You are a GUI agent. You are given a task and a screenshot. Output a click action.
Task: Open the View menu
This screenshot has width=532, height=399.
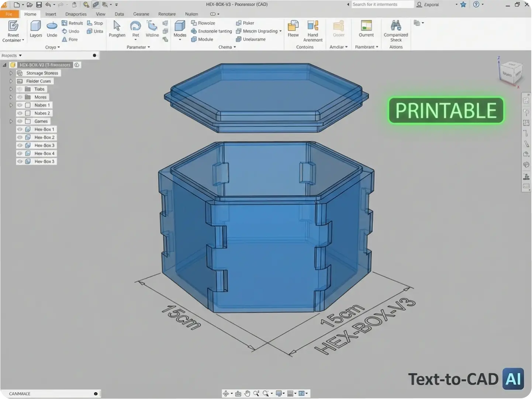tap(100, 14)
